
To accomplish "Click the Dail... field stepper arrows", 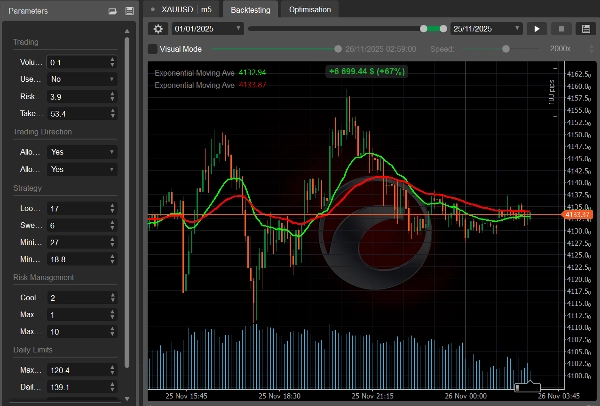I will [112, 387].
